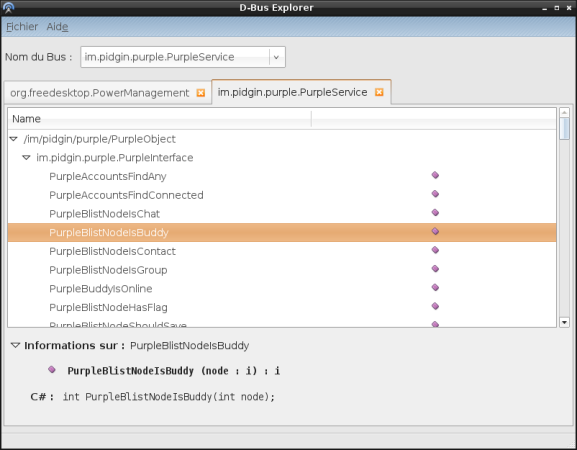Maximize the D-Bus Explorer window
The width and height of the screenshot is (577, 450).
click(x=557, y=8)
